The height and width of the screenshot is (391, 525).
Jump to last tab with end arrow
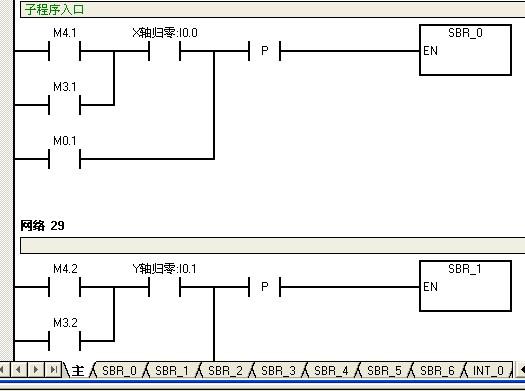(53, 370)
